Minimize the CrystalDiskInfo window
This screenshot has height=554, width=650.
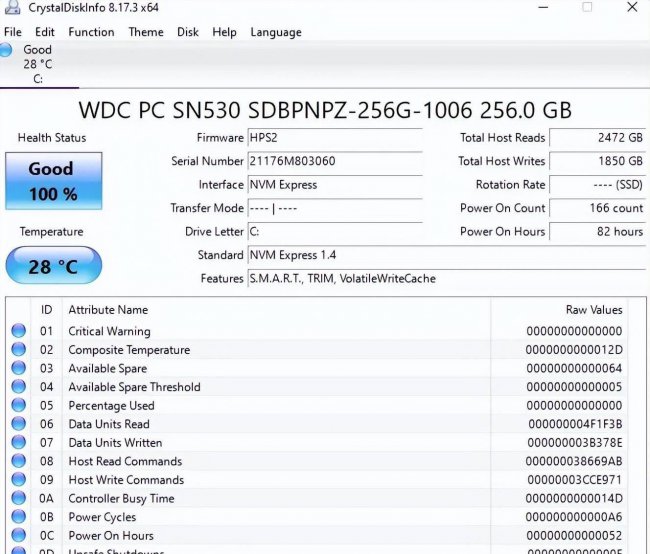(x=543, y=7)
